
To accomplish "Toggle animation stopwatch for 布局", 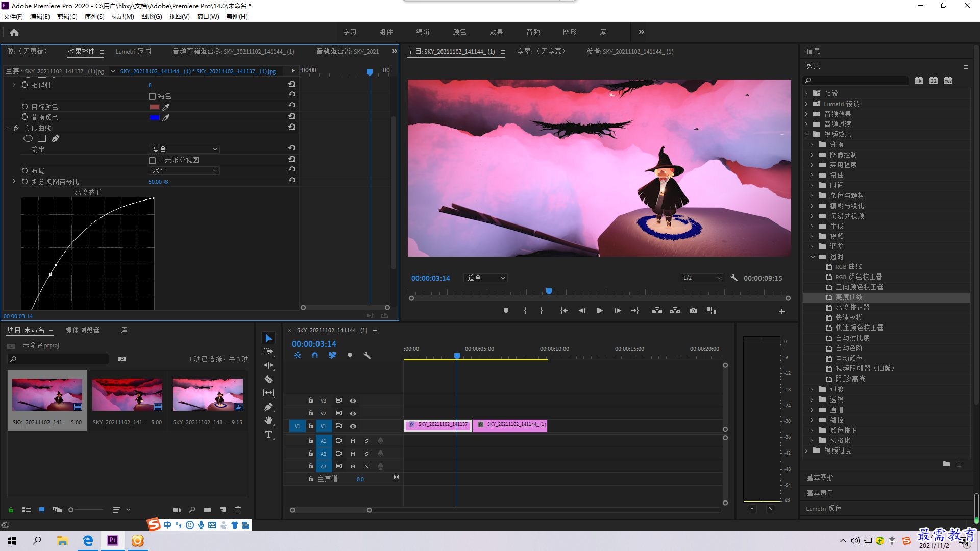I will point(24,170).
